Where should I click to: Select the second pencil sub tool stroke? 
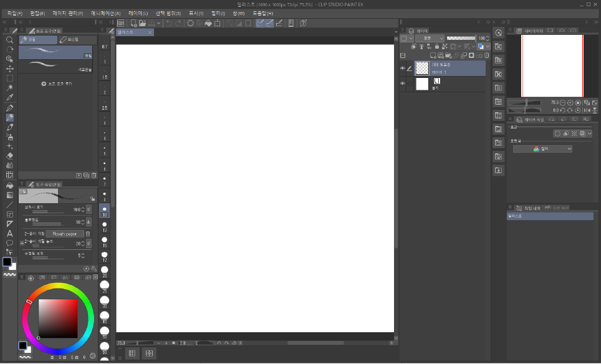coord(55,66)
